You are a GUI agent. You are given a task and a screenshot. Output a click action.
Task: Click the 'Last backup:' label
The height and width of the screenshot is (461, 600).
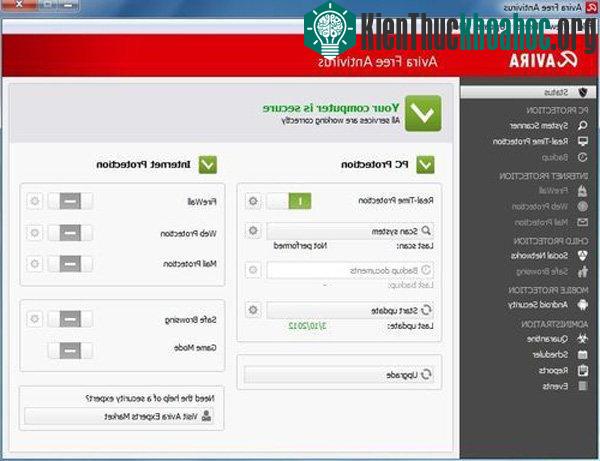point(411,285)
